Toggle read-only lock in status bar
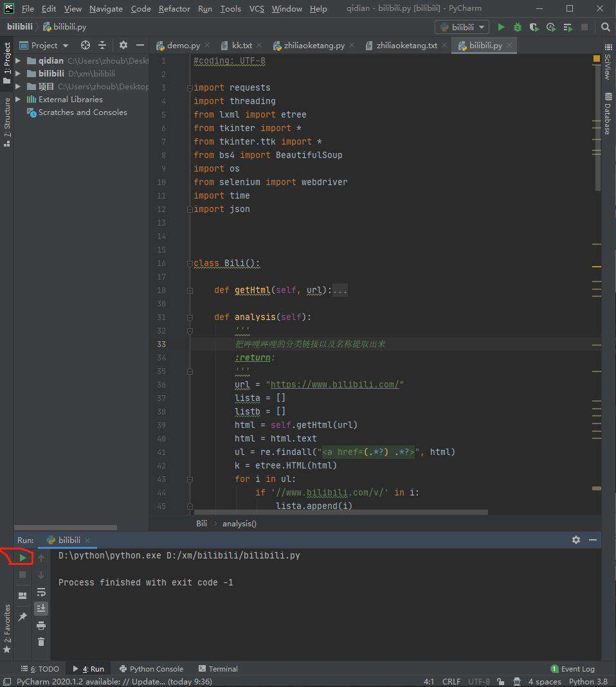The height and width of the screenshot is (687, 616). coord(500,682)
